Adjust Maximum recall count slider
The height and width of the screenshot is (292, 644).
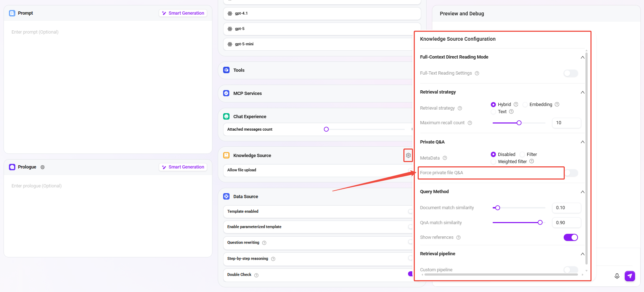point(519,123)
